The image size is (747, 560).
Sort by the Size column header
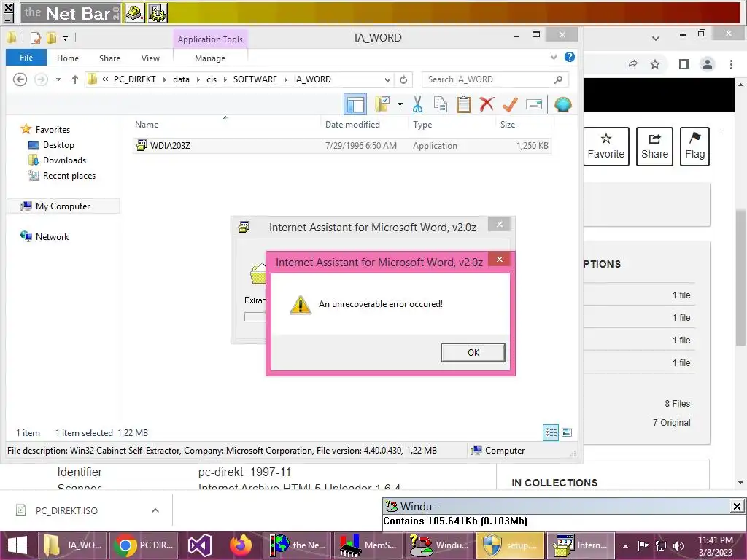click(x=525, y=125)
